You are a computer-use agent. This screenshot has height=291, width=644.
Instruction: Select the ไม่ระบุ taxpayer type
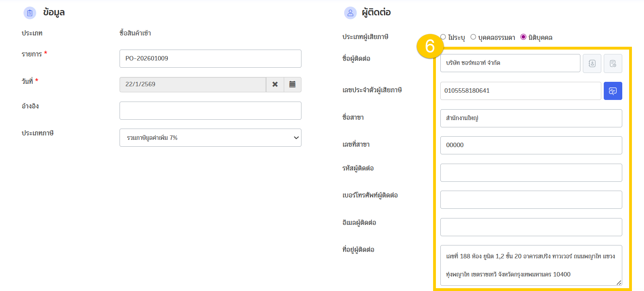click(x=443, y=37)
